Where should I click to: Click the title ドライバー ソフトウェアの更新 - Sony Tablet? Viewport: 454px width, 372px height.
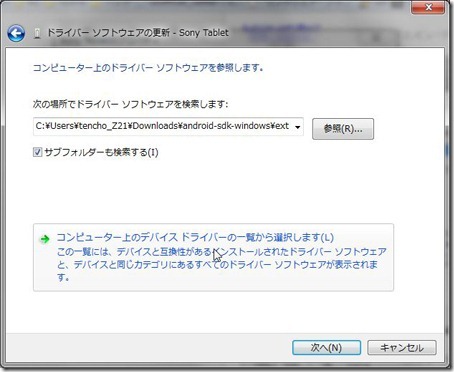[138, 33]
